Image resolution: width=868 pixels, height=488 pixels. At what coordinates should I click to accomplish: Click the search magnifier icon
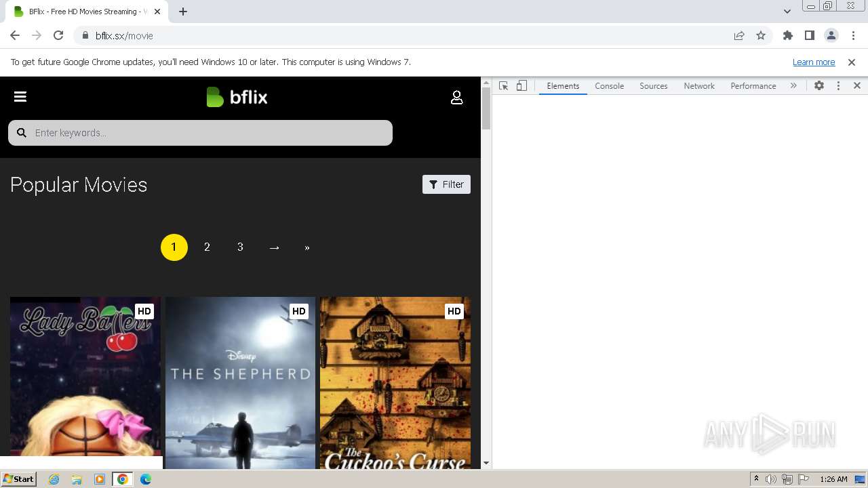pos(22,133)
